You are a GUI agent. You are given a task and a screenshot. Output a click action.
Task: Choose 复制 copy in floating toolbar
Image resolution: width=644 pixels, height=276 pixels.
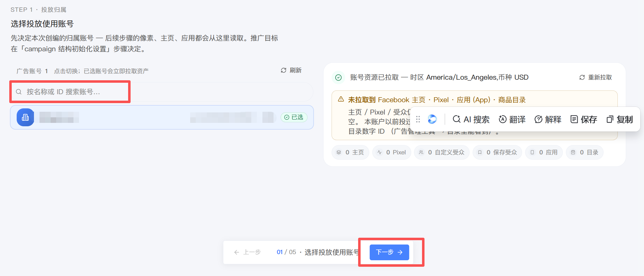click(x=620, y=119)
